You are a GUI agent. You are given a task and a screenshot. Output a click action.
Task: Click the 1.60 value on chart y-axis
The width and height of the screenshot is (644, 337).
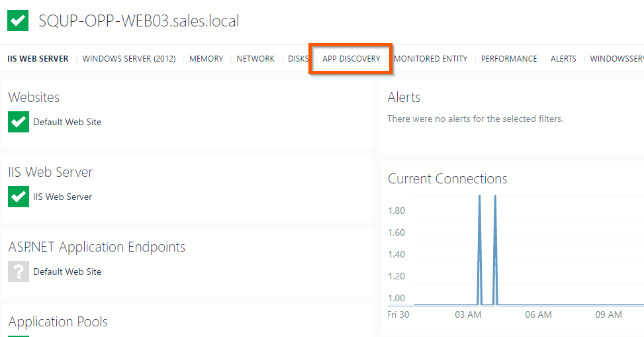click(x=396, y=232)
